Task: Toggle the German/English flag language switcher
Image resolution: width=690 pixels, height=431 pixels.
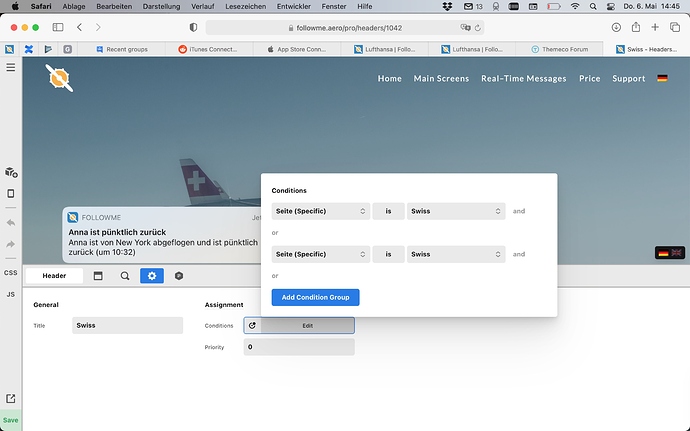Action: coord(670,253)
